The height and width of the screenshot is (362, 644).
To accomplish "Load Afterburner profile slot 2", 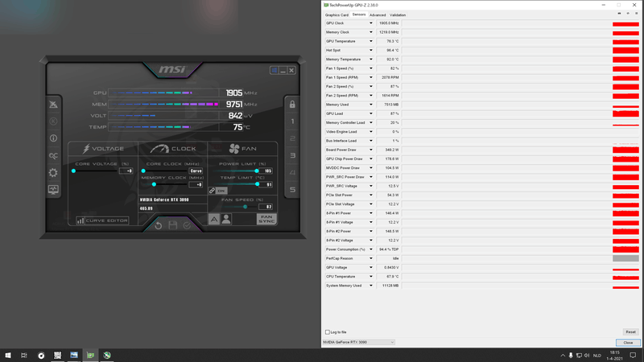I will [x=292, y=138].
